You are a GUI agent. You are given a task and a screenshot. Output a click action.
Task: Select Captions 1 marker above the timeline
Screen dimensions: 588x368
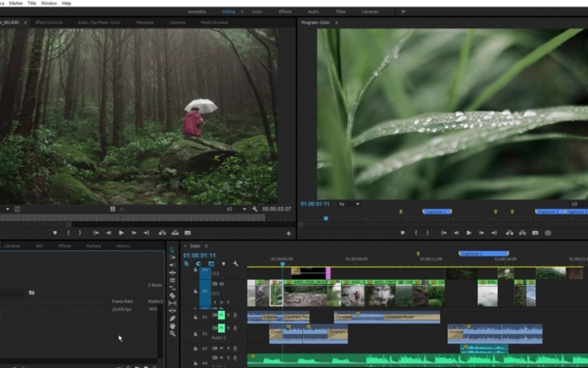[x=483, y=254]
